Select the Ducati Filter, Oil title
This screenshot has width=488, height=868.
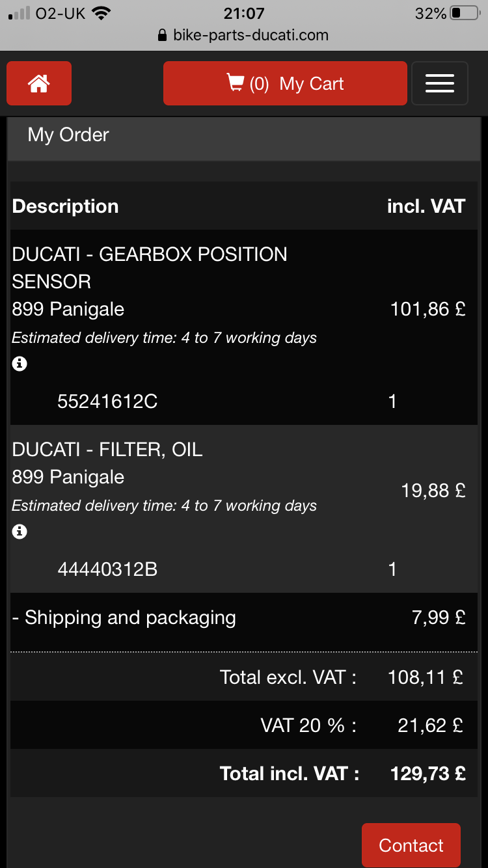107,450
